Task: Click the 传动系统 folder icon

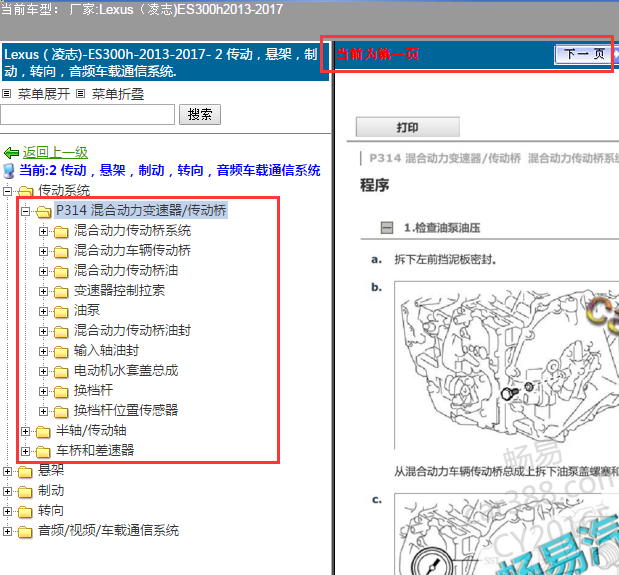Action: 25,191
